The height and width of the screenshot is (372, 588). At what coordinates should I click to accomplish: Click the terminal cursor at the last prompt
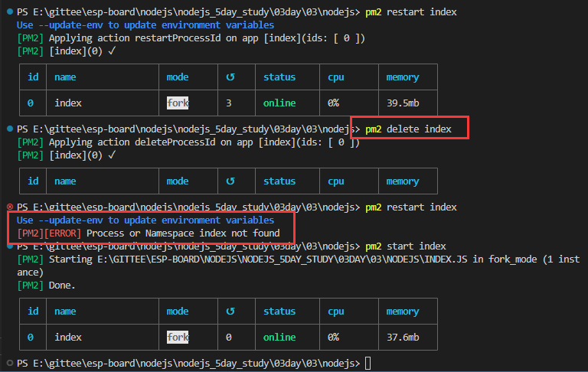(368, 362)
